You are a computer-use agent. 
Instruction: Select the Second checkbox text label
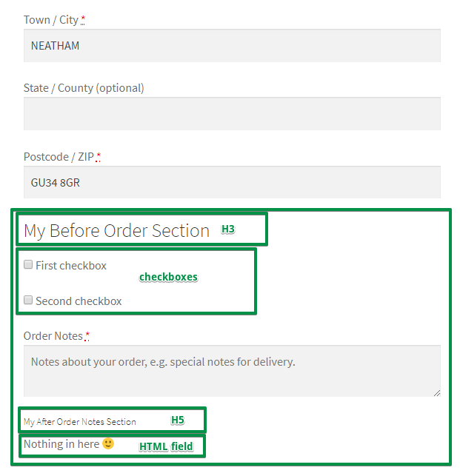pyautogui.click(x=79, y=301)
